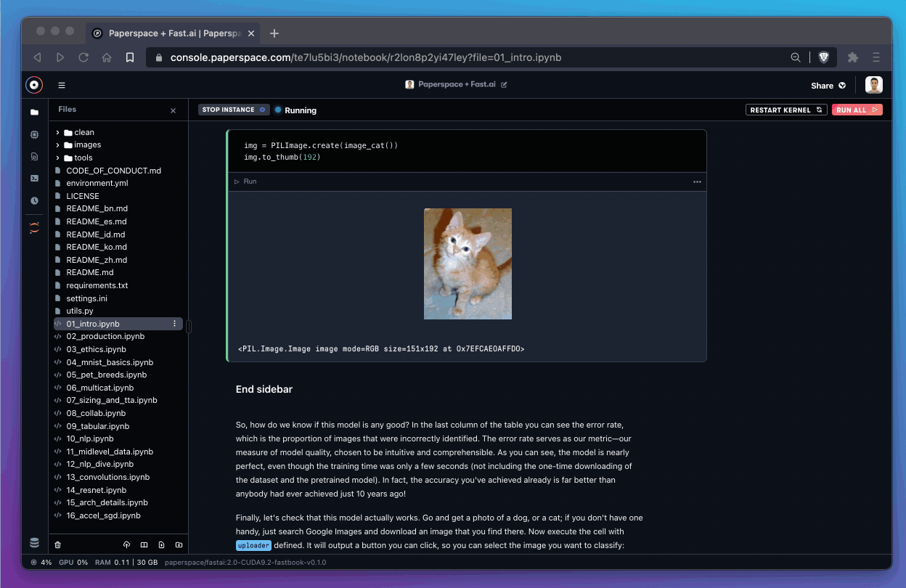Open a new browser tab
906x588 pixels.
pos(274,33)
